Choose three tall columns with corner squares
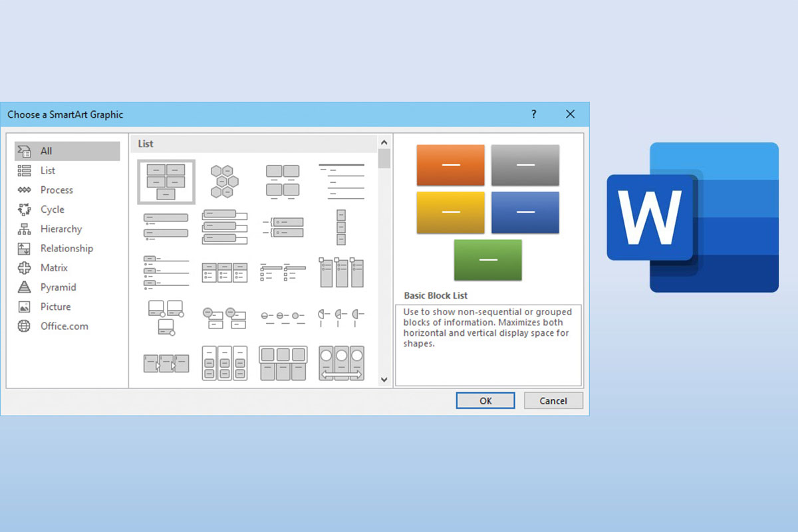The height and width of the screenshot is (532, 798). click(x=341, y=272)
